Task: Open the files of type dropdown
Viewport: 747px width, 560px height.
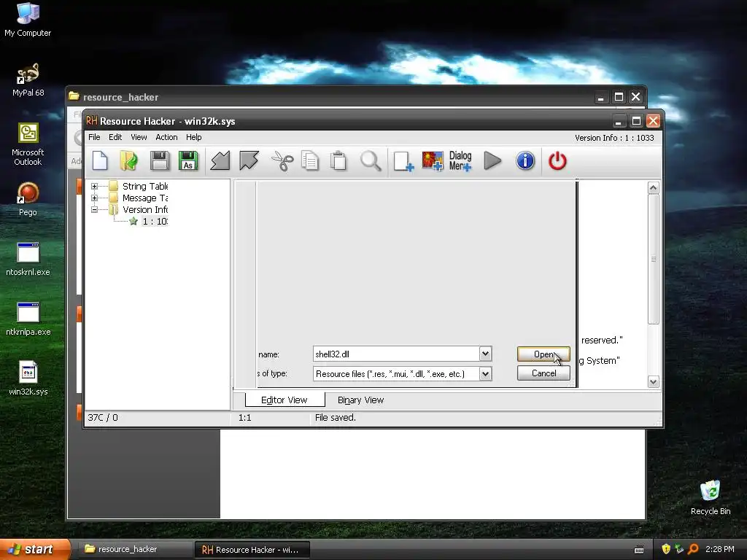Action: 485,374
